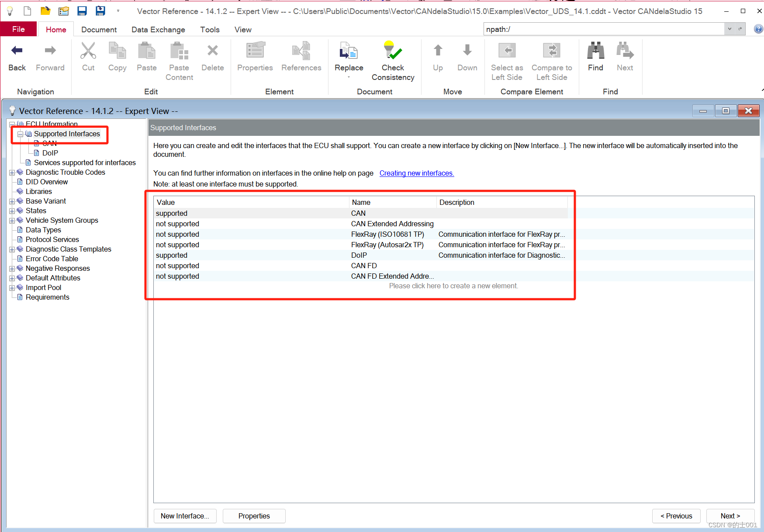Select the CAN FD table row
The height and width of the screenshot is (532, 764).
coord(361,266)
